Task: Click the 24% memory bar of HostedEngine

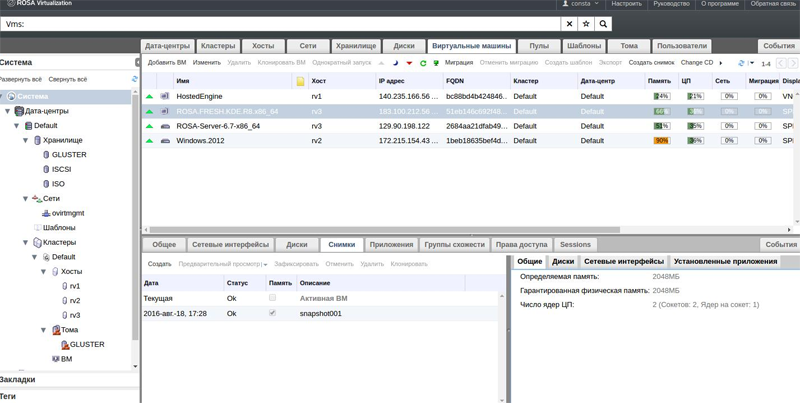Action: click(x=662, y=96)
